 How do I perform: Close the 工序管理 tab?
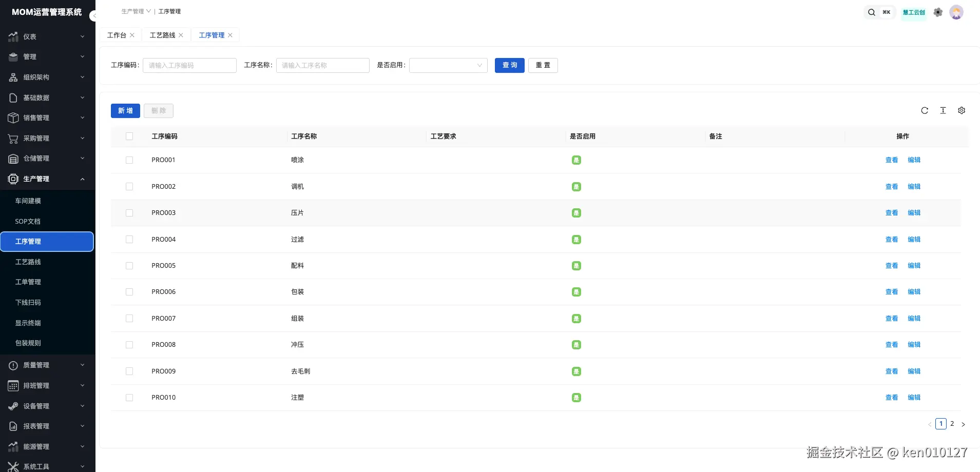coord(230,35)
